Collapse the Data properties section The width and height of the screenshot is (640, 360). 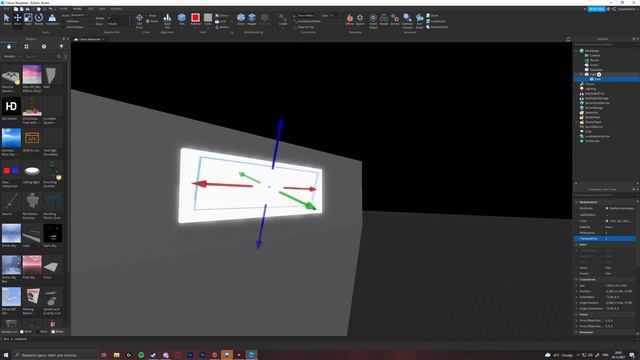click(576, 244)
